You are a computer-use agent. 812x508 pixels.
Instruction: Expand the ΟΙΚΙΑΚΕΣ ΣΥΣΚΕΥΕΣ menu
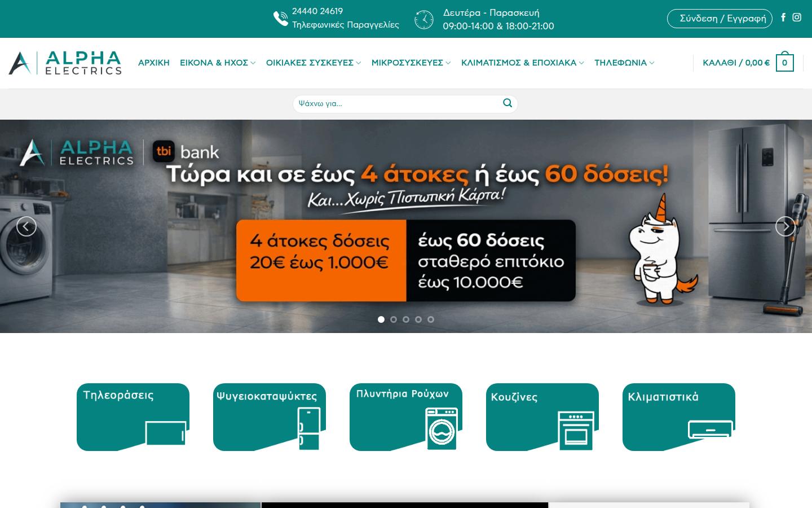click(314, 63)
